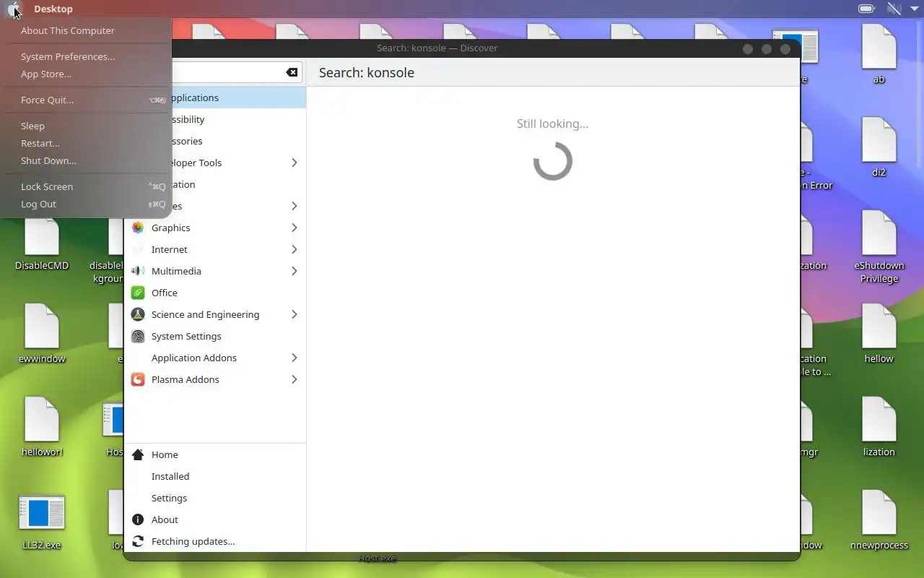Choose Sleep from the Apple menu
This screenshot has height=578, width=924.
pos(86,126)
